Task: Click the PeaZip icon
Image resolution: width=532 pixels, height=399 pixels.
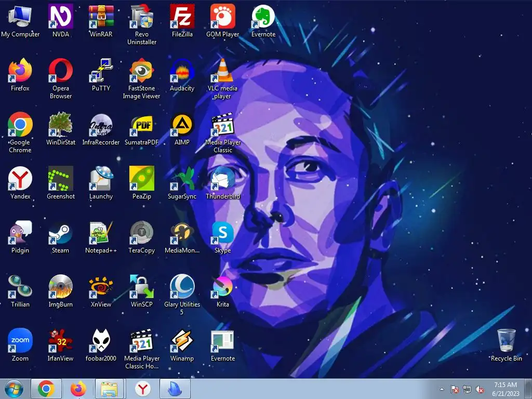Action: [141, 178]
